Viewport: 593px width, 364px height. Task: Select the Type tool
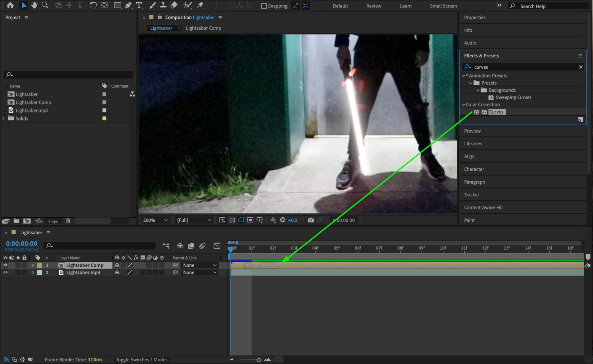[x=139, y=5]
